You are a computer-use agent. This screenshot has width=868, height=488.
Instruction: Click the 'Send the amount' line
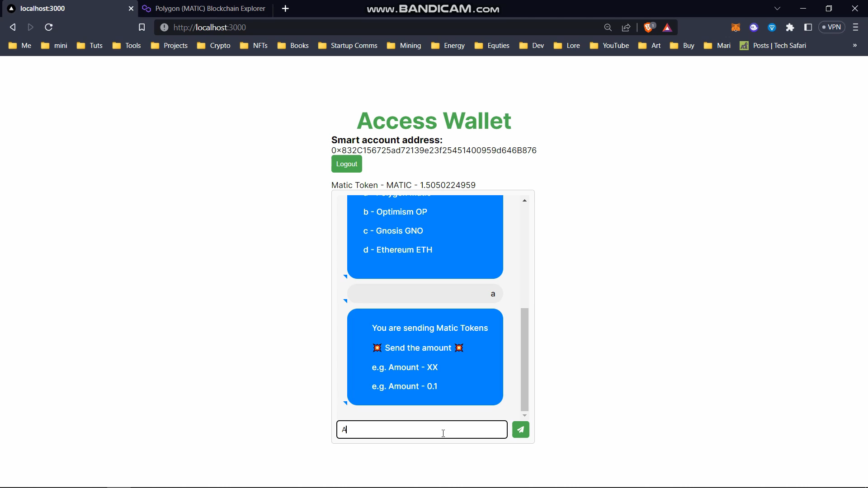point(418,348)
